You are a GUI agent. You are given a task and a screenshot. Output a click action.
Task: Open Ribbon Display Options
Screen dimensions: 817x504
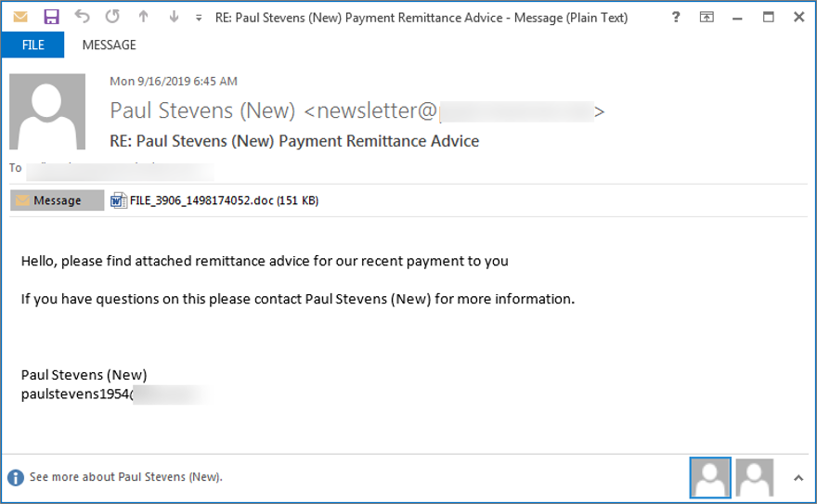707,17
